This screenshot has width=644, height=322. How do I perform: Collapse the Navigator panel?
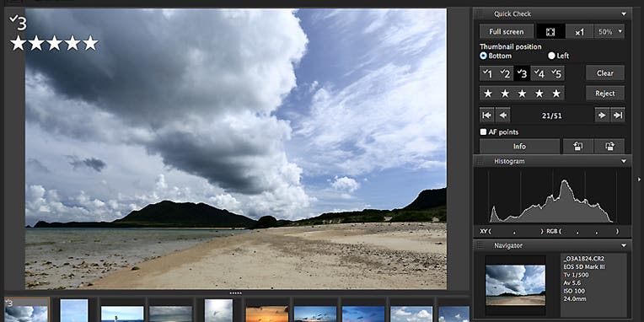point(624,245)
